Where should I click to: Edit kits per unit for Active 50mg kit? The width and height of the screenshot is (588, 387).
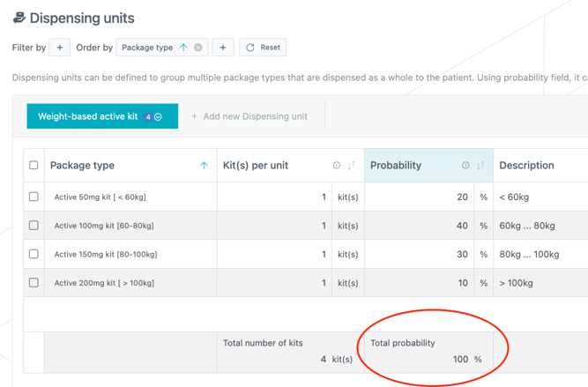tap(291, 197)
